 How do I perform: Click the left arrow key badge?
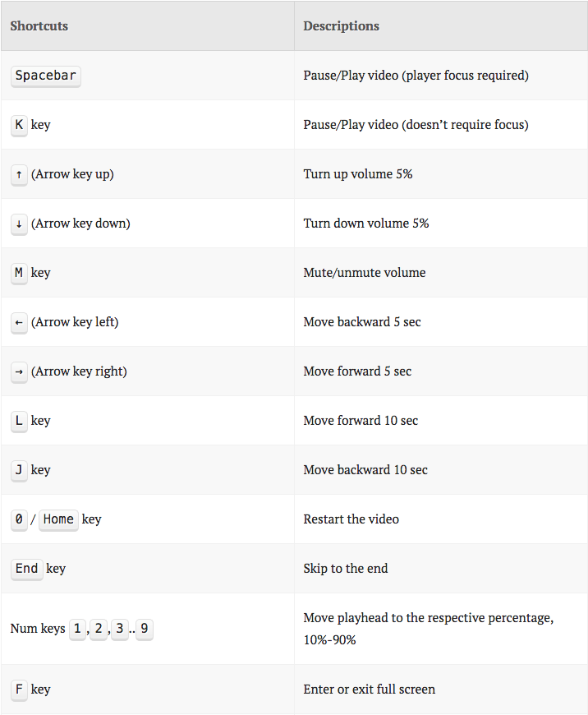[x=19, y=322]
